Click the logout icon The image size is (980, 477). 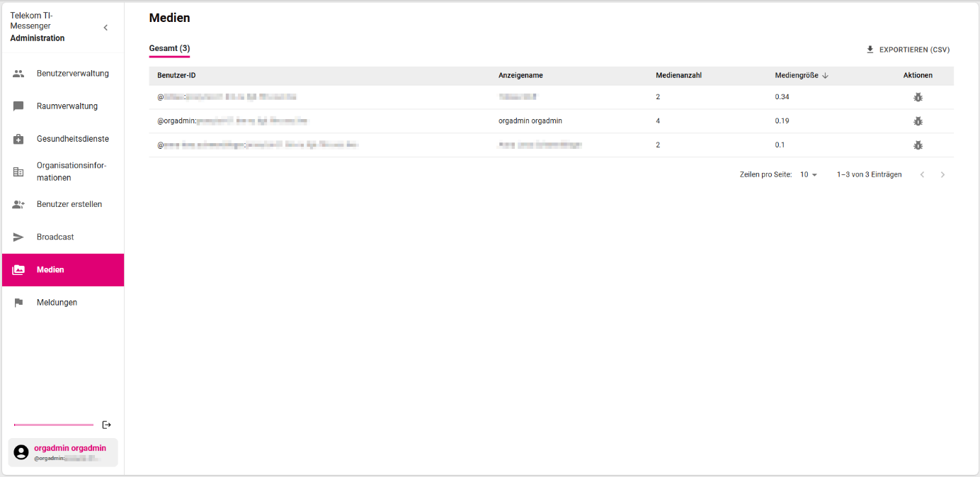pyautogui.click(x=106, y=425)
